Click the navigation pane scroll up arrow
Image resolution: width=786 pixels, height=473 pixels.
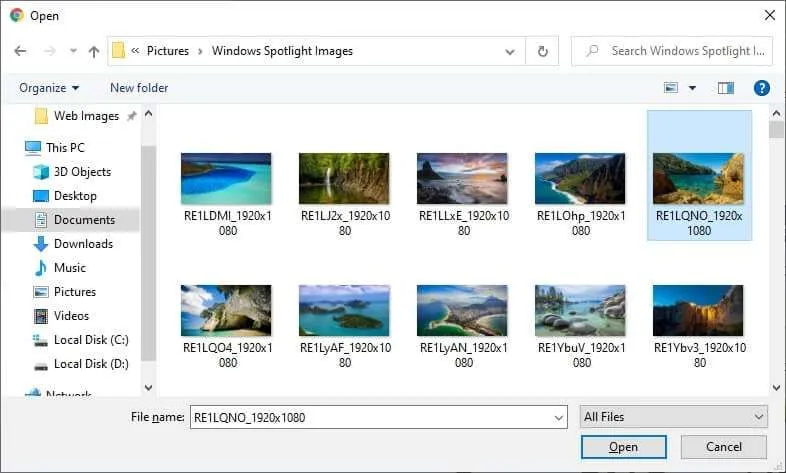click(x=148, y=114)
